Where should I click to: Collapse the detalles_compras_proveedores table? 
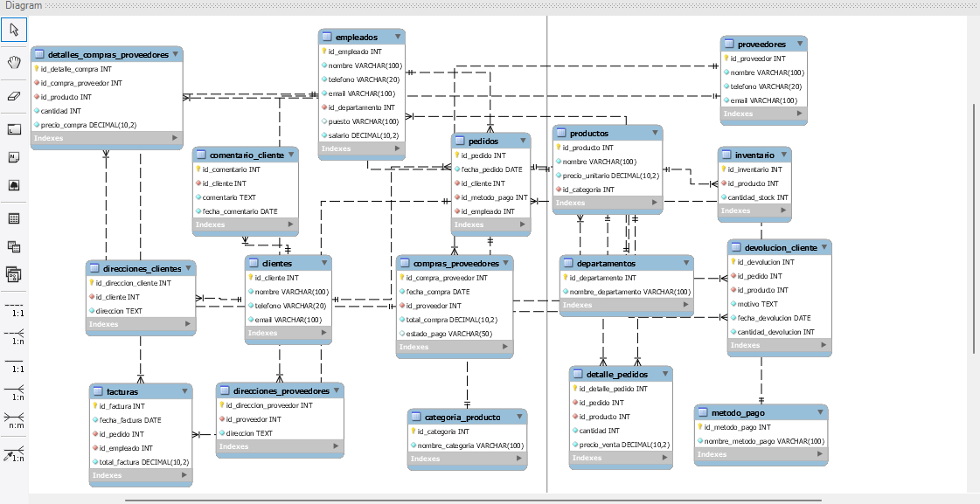[x=176, y=54]
